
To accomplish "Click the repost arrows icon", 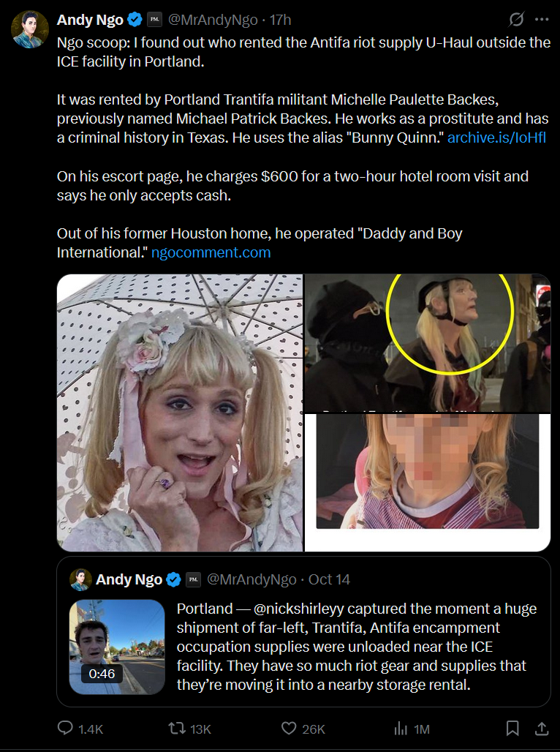I will (176, 729).
